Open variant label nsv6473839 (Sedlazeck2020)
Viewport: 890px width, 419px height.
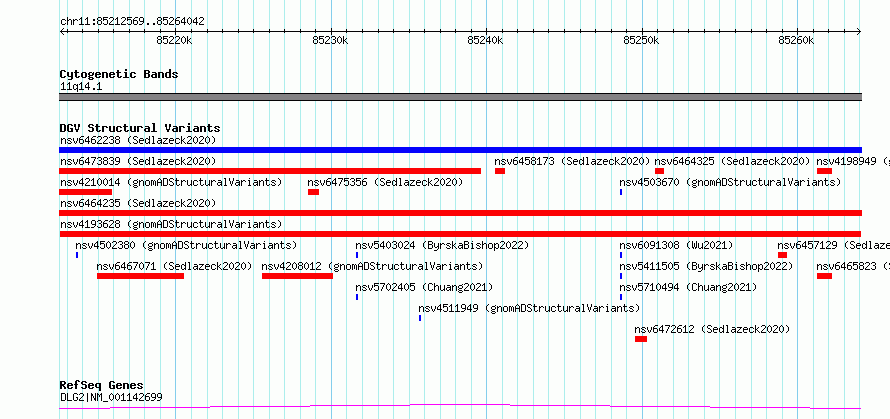138,161
